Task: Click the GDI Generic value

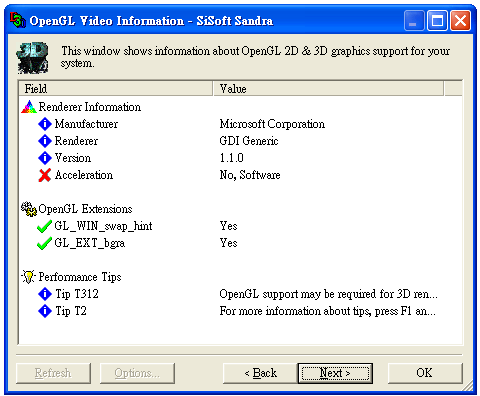Action: tap(249, 141)
